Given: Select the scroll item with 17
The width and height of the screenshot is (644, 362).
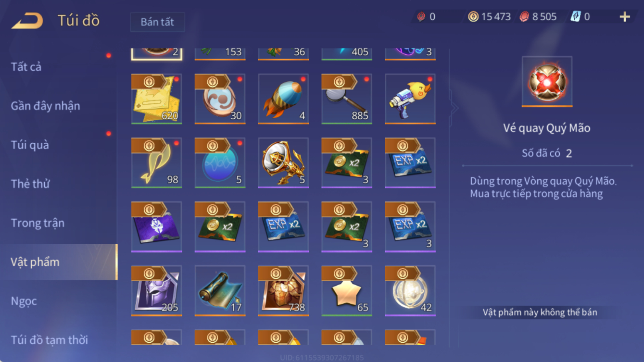Looking at the screenshot, I should pos(220,291).
